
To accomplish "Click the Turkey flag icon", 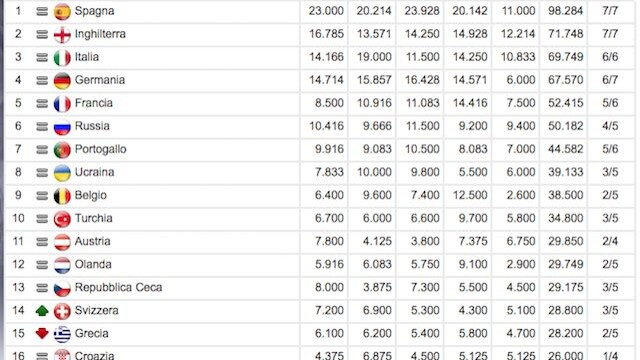I will [62, 219].
